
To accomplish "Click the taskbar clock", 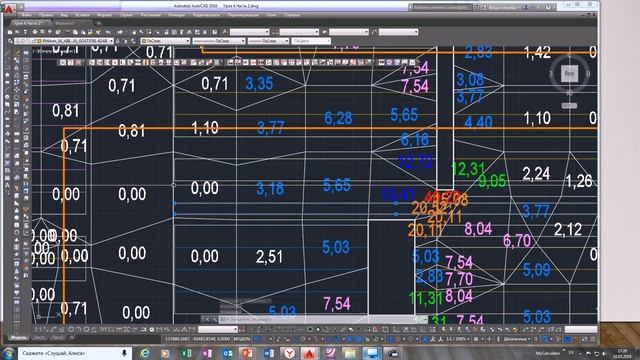I will pyautogui.click(x=622, y=353).
